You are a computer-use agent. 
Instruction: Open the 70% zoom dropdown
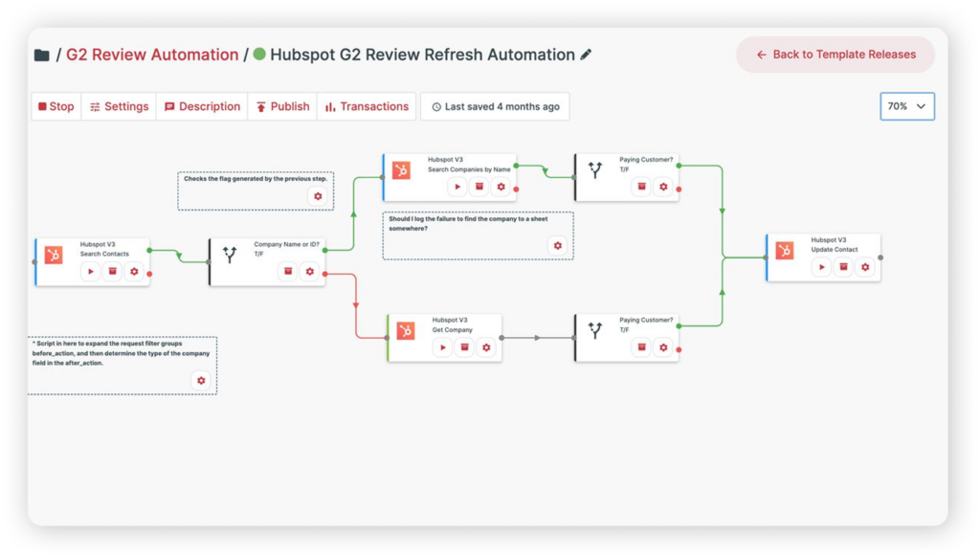coord(907,106)
